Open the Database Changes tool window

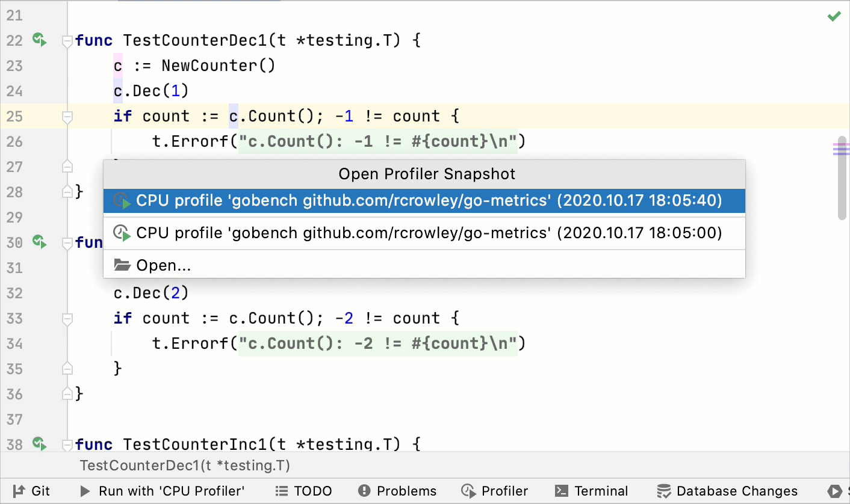pyautogui.click(x=727, y=491)
